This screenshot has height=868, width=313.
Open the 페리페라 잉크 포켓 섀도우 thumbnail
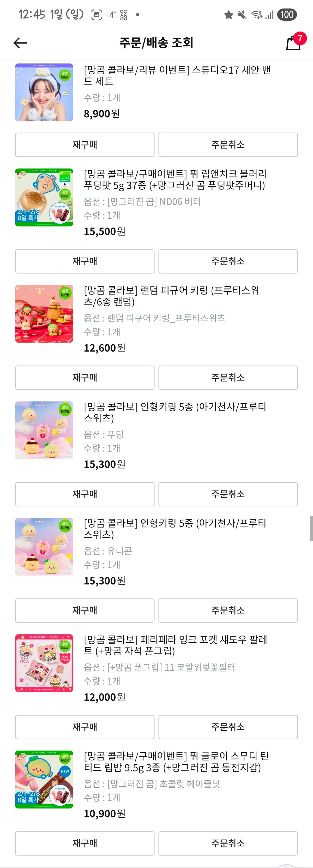[44, 663]
